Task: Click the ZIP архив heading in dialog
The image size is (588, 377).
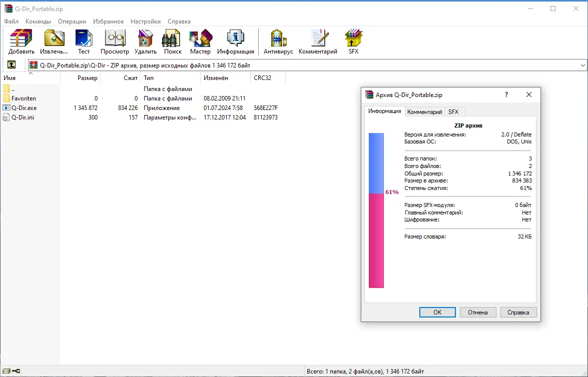Action: pyautogui.click(x=468, y=125)
